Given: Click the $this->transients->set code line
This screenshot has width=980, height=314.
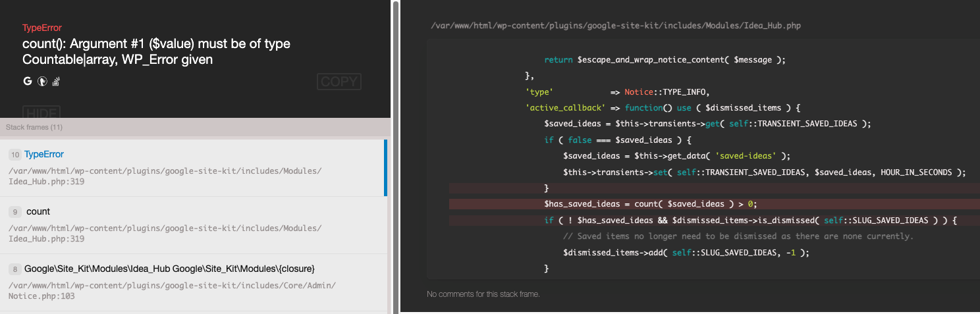Looking at the screenshot, I should (x=764, y=172).
